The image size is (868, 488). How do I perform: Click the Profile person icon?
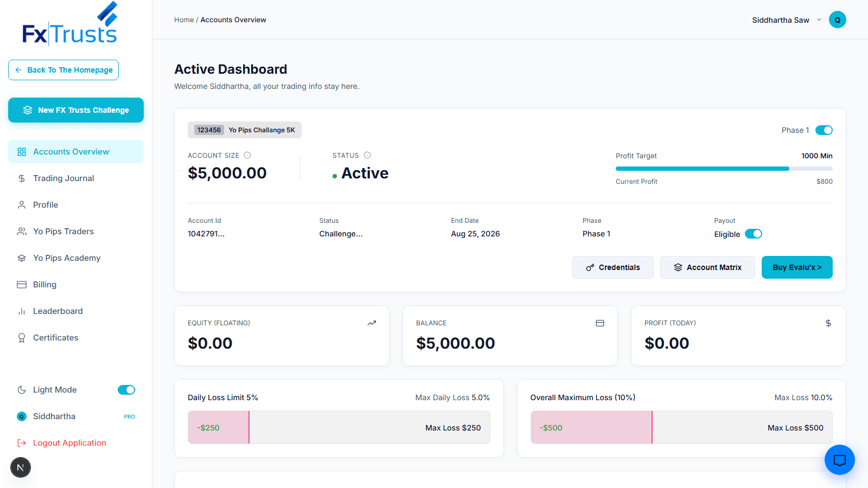(22, 204)
